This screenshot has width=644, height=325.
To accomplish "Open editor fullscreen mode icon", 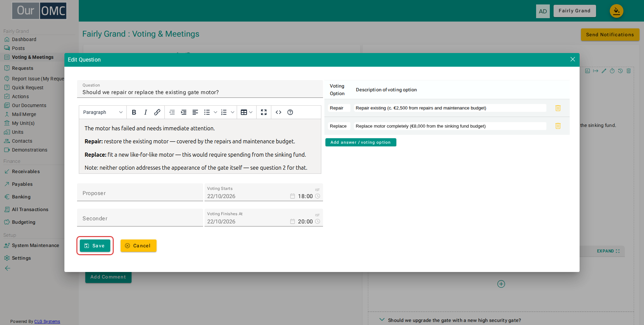I will (x=264, y=112).
